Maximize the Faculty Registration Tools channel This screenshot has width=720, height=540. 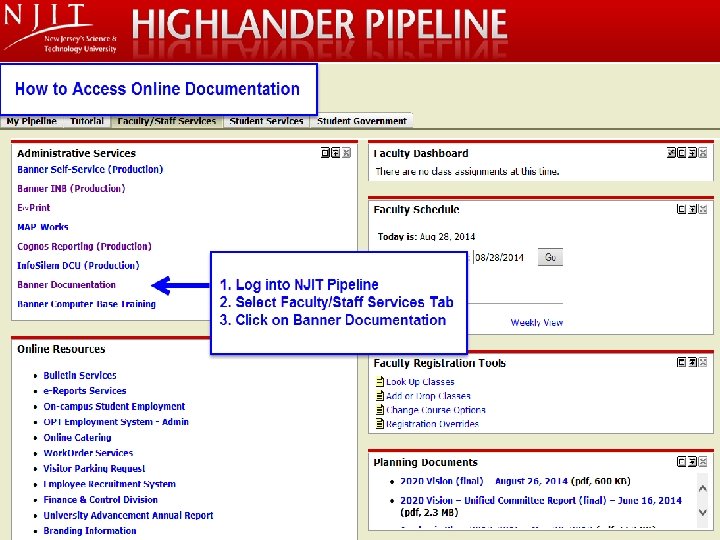point(681,362)
